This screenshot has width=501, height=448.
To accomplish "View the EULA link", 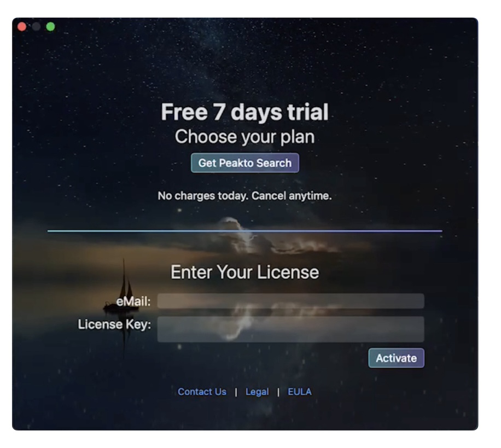I will click(x=299, y=392).
